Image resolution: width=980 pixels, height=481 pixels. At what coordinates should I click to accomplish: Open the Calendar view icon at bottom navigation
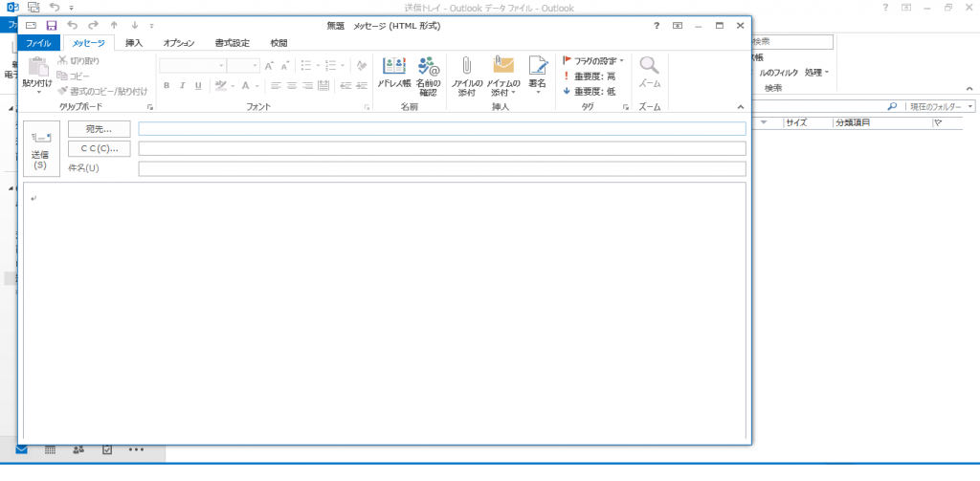(51, 449)
